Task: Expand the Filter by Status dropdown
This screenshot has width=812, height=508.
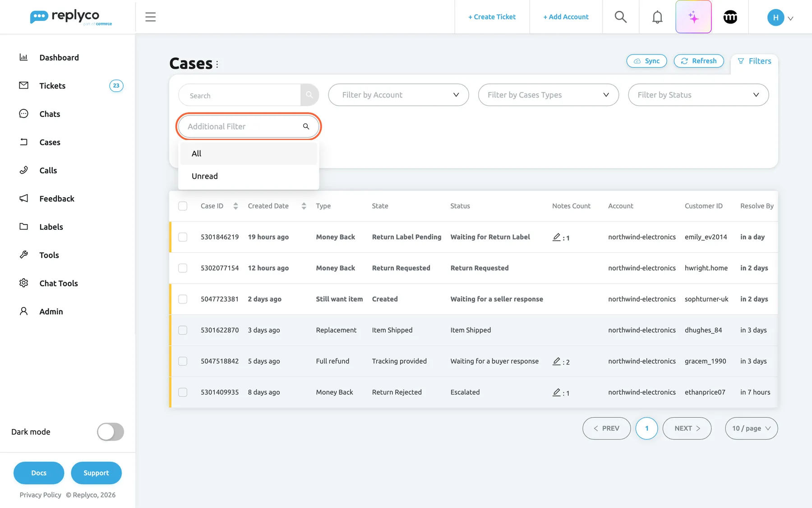Action: [698, 95]
